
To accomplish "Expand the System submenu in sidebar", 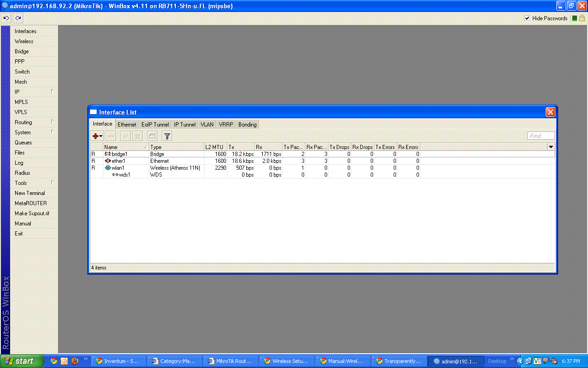I will coord(52,132).
